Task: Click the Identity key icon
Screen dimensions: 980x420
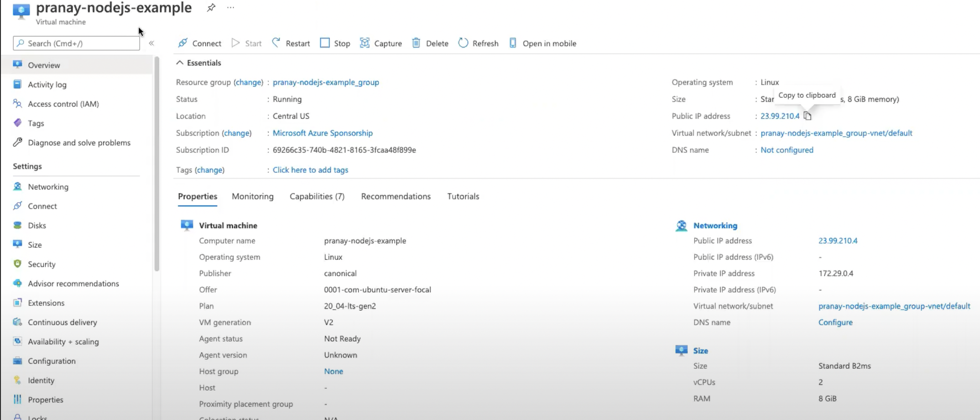Action: tap(17, 380)
